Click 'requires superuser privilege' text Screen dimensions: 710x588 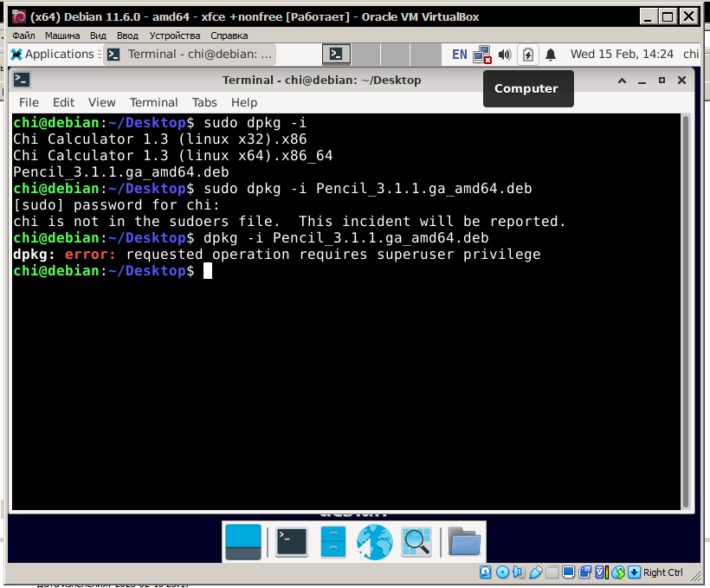(420, 255)
